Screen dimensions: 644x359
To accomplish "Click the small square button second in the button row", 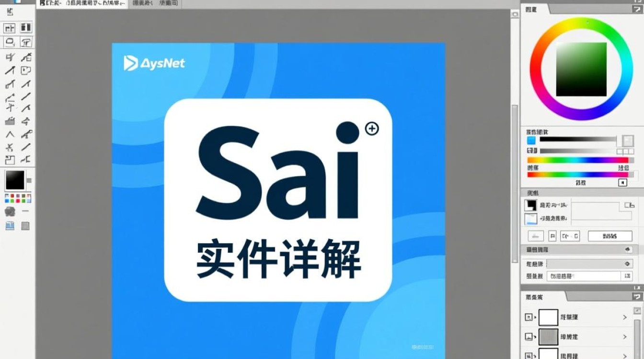I will 552,236.
